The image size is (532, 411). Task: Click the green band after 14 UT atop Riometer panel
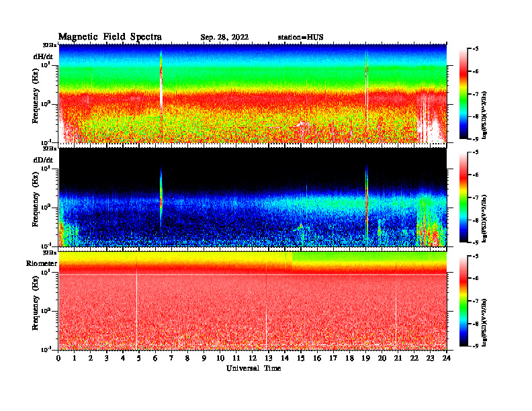click(369, 257)
